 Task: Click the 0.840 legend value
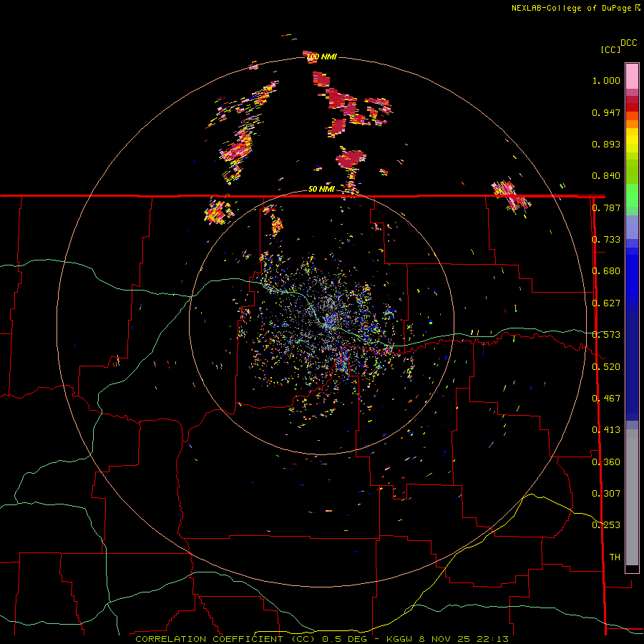tap(606, 176)
